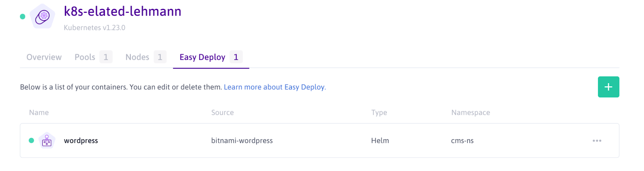Open the Pools tab
Viewport: 644px width, 171px height.
click(85, 57)
